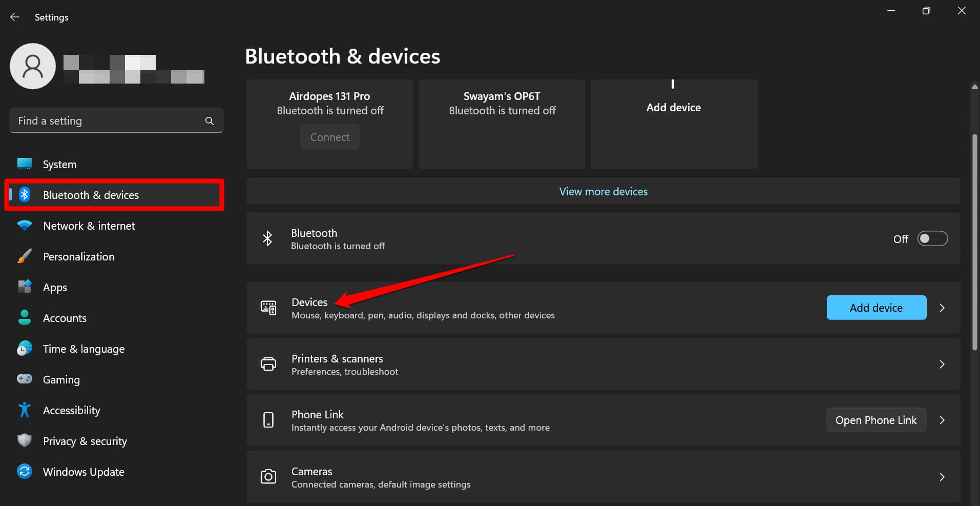980x506 pixels.
Task: Click the vertical scrollbar thumb
Action: coord(974,242)
